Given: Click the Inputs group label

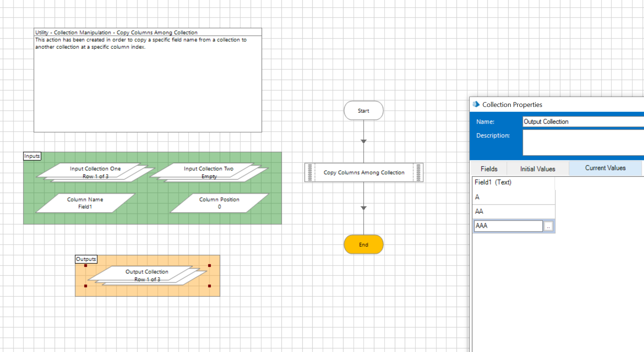Looking at the screenshot, I should tap(32, 156).
